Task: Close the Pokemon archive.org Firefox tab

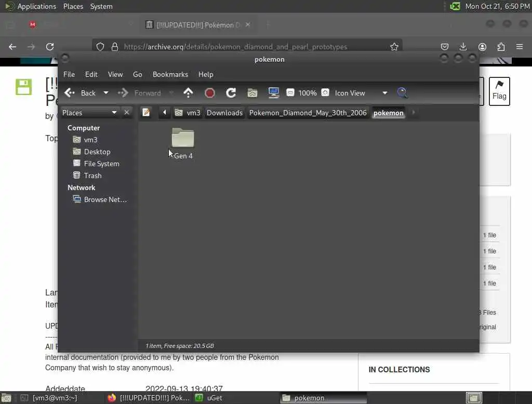Action: pos(248,25)
